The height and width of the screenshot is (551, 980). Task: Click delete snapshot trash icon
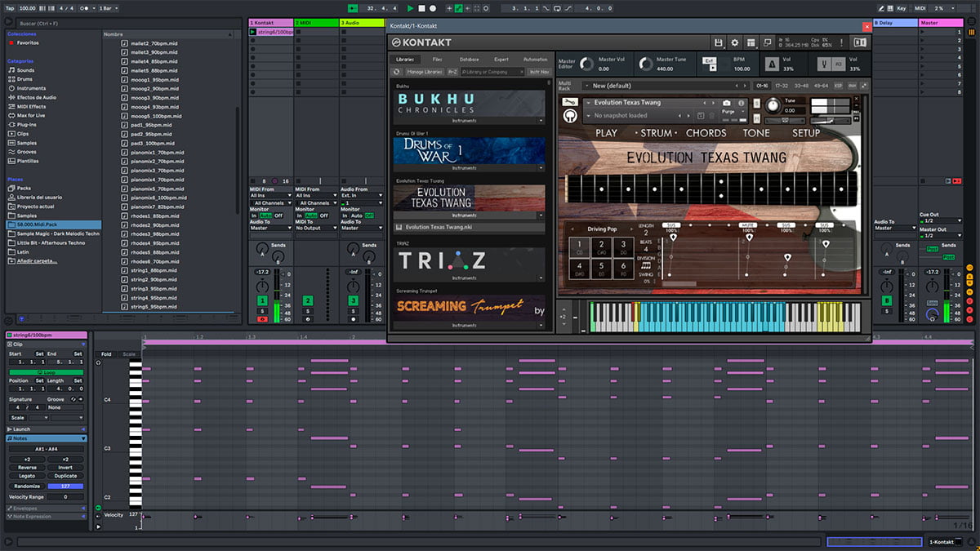(712, 115)
